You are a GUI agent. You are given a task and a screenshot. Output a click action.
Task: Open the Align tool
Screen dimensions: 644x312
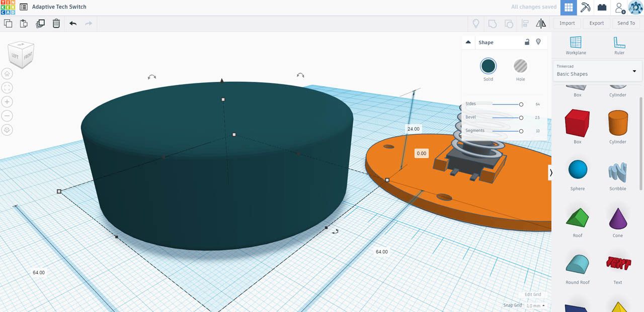[x=525, y=23]
